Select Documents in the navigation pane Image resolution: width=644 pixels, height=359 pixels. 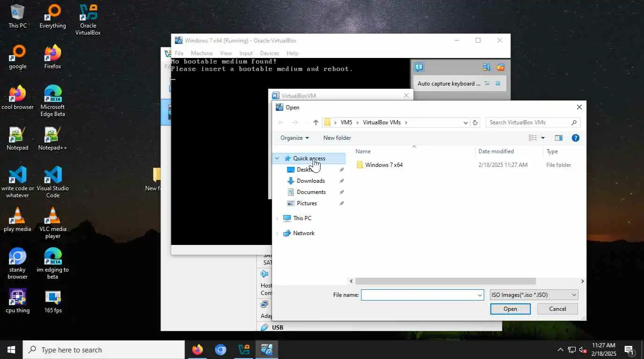311,192
